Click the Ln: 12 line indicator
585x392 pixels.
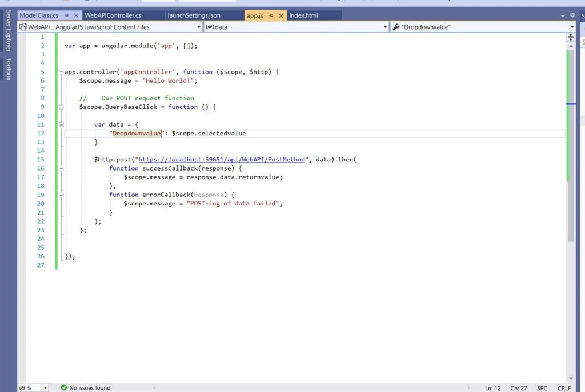(x=493, y=388)
